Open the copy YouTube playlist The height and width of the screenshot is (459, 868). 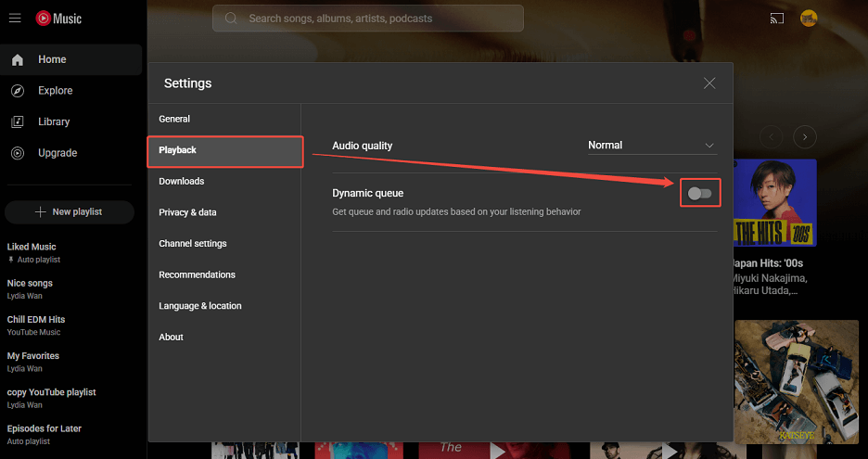[x=70, y=398]
